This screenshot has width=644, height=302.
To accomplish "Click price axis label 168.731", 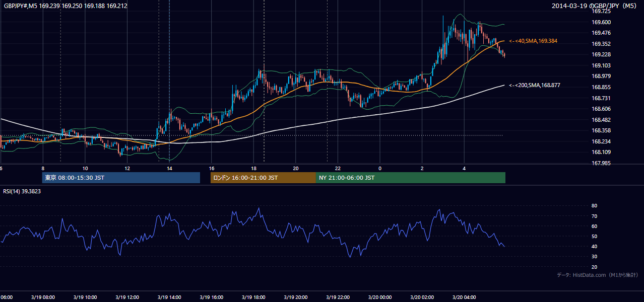I will [601, 98].
